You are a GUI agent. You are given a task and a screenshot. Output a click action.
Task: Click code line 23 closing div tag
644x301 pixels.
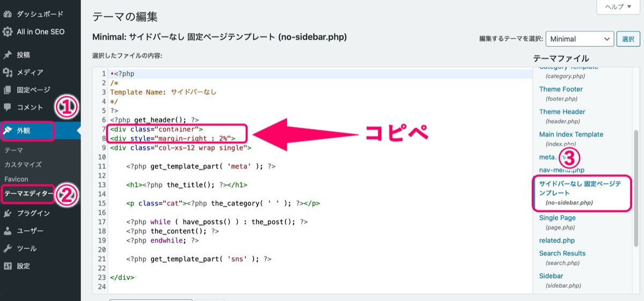pos(122,277)
